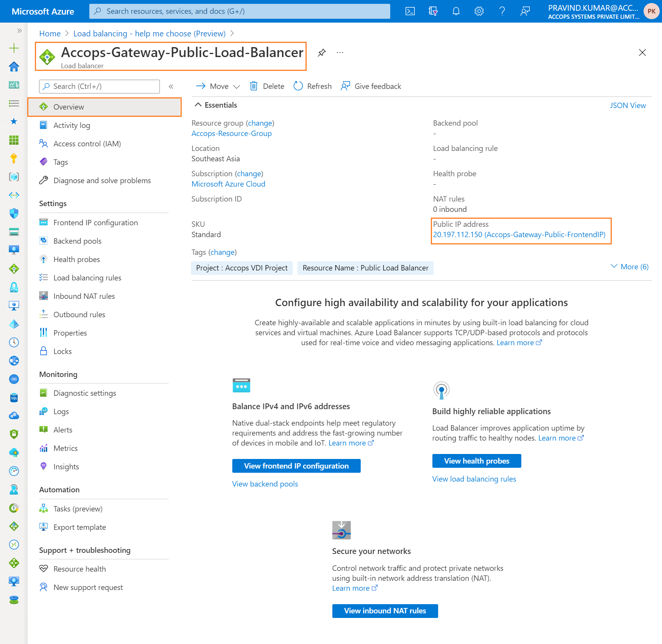The height and width of the screenshot is (644, 662).
Task: Select Overview in resource menu
Action: (x=104, y=107)
